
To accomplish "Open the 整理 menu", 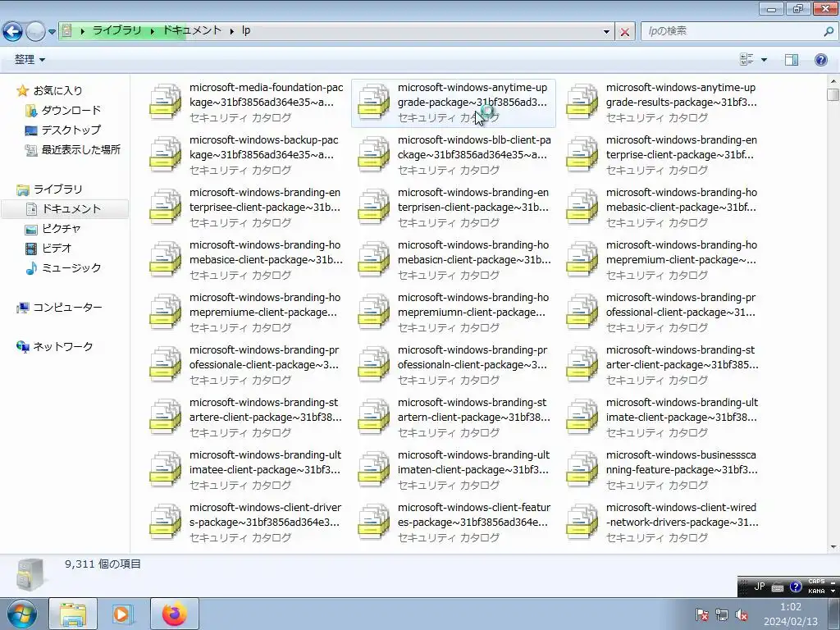I will 30,59.
